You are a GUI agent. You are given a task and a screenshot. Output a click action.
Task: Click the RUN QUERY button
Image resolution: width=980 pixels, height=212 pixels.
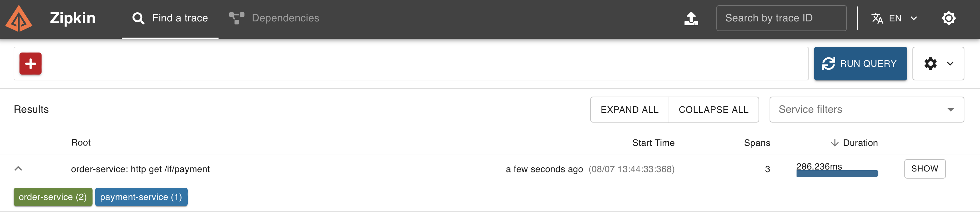click(x=860, y=64)
